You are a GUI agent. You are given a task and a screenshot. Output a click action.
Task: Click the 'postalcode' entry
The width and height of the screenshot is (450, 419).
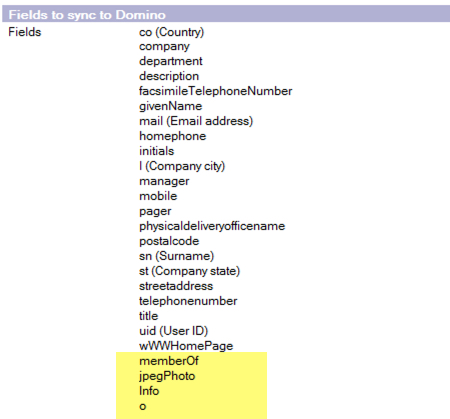coord(169,241)
